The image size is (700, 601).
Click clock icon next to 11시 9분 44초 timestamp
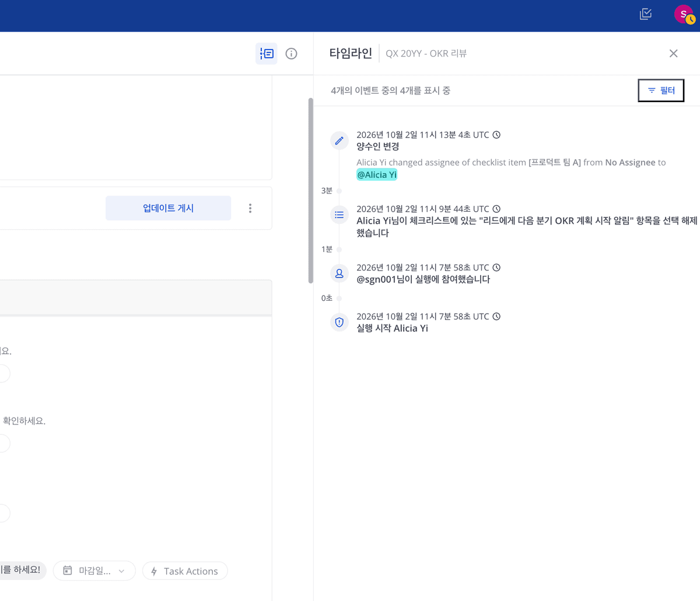pos(496,209)
